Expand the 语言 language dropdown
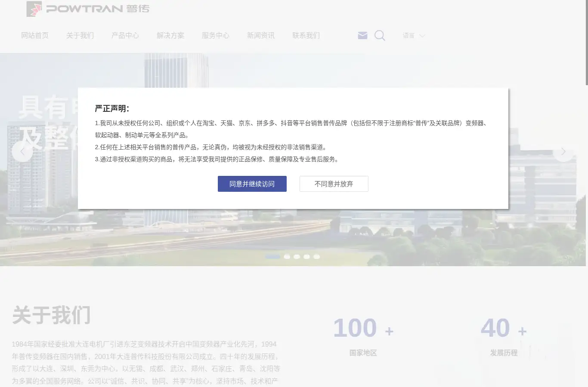 point(414,36)
